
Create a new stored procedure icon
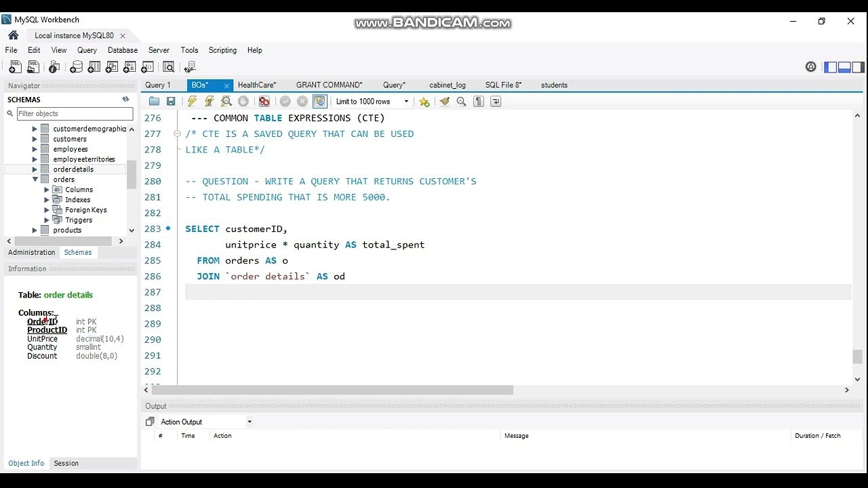(x=130, y=67)
